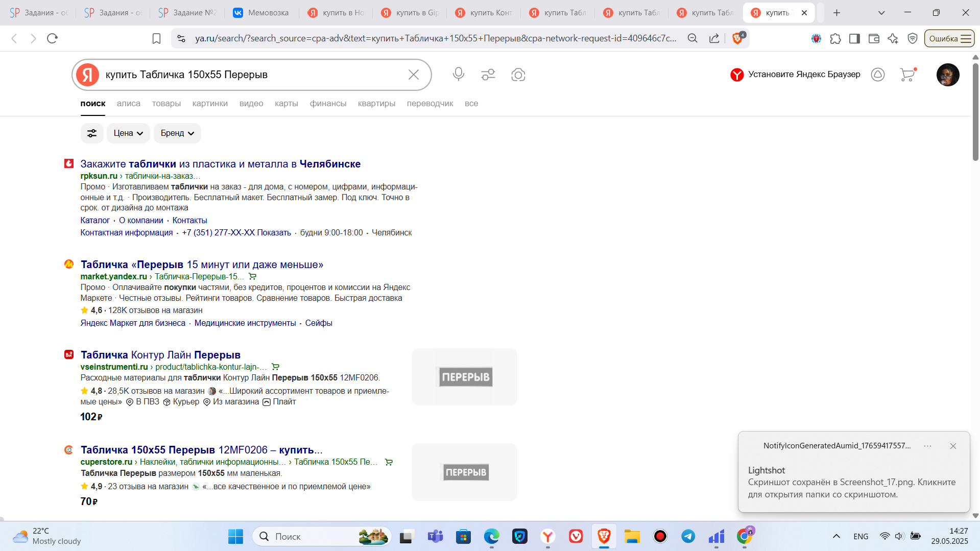
Task: Open Закажите таблички в Челябинске result
Action: tap(221, 164)
